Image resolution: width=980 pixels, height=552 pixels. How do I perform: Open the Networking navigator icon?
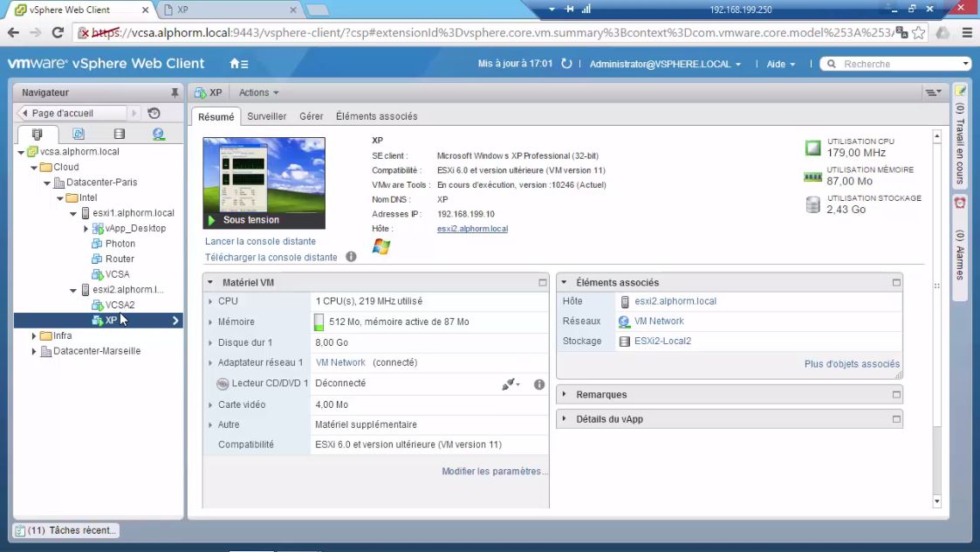(x=158, y=134)
